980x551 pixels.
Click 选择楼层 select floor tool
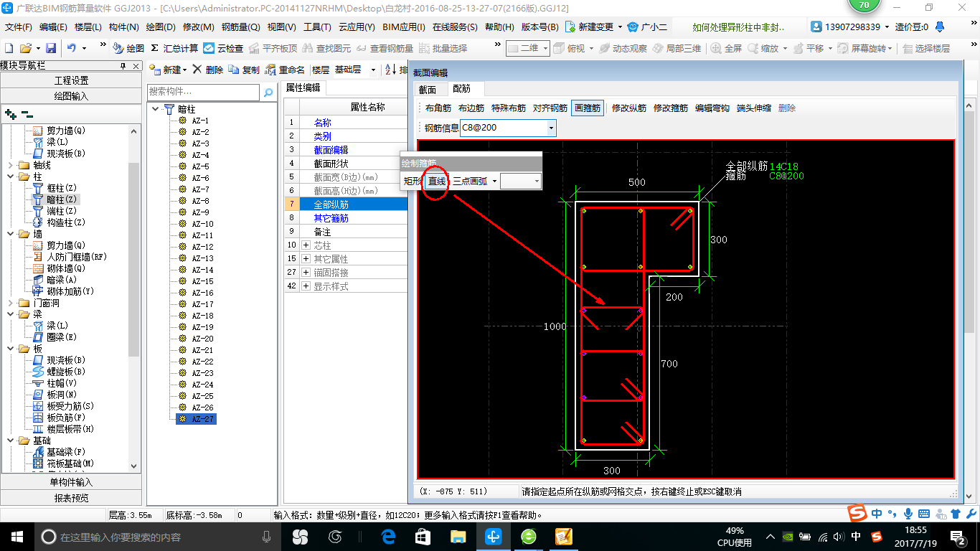pos(925,48)
